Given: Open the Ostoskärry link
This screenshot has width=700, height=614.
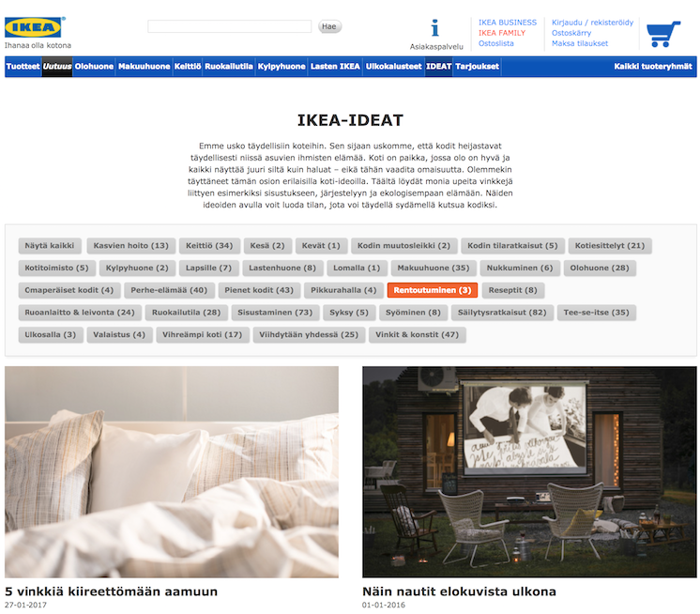Looking at the screenshot, I should click(x=571, y=33).
